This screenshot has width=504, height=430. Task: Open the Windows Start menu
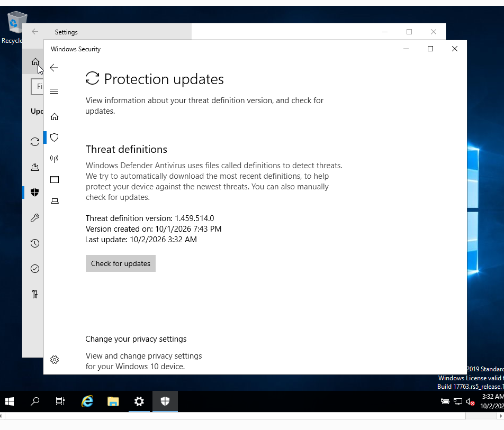click(x=10, y=401)
